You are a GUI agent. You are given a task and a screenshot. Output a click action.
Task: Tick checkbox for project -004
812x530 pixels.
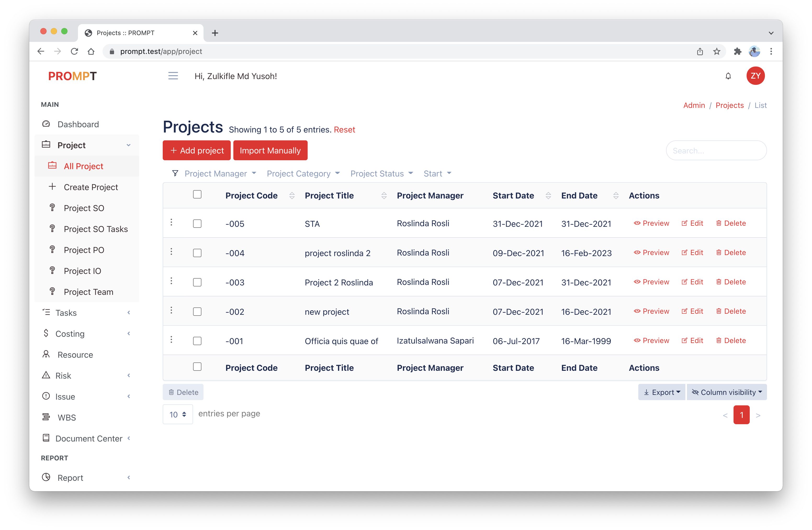(197, 253)
